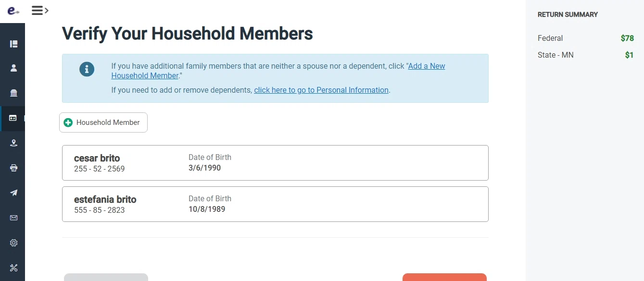Select the bank building icon in the sidebar

13,93
